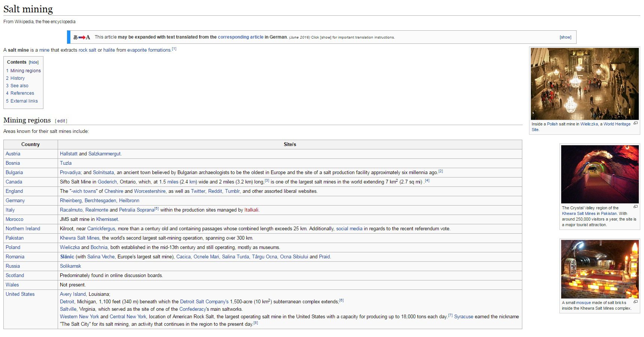644x337 pixels.
Task: Open the corresponding article in German link
Action: click(x=240, y=37)
